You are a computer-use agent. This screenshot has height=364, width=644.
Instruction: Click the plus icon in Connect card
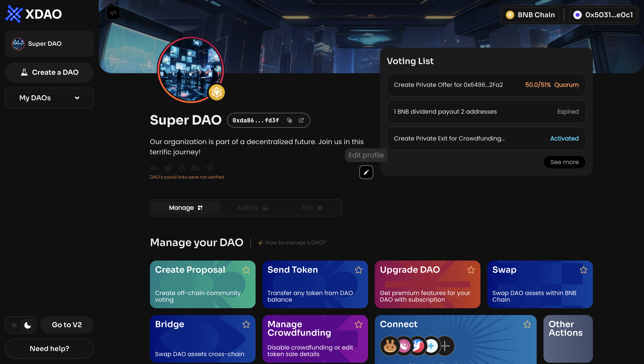coord(445,346)
